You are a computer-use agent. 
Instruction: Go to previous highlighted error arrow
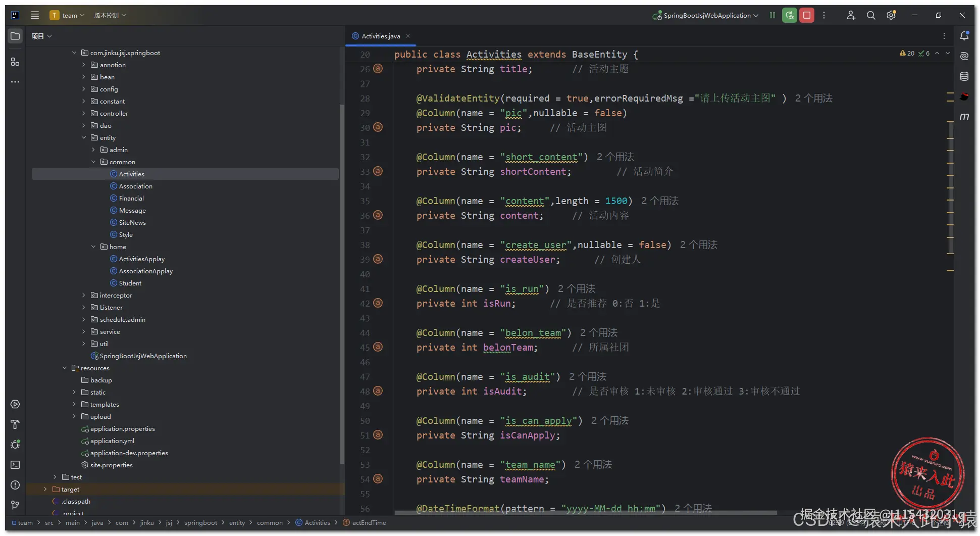click(x=937, y=53)
